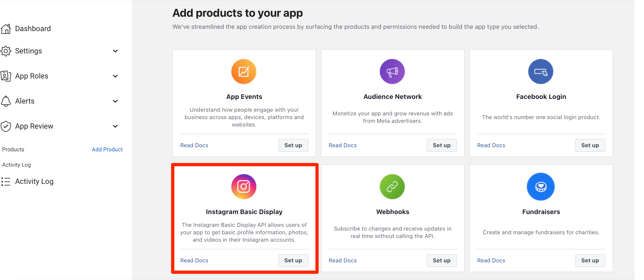644x280 pixels.
Task: Expand the Alerts chevron arrow
Action: 115,101
